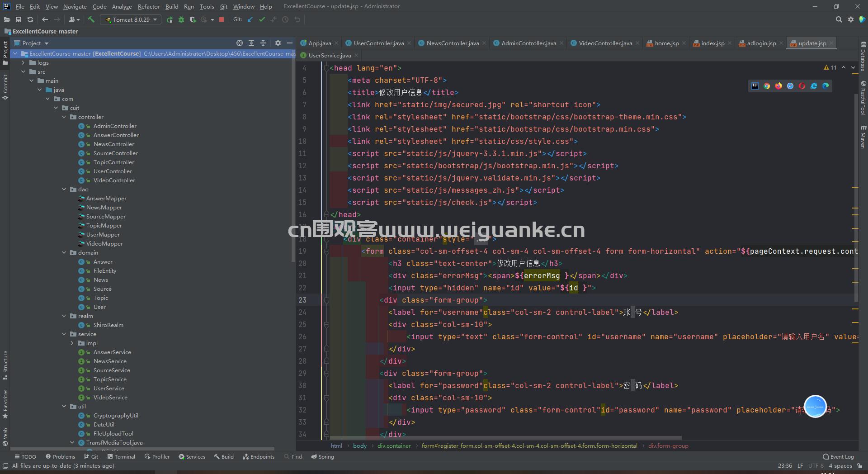Run the application with the green arrow
The image size is (868, 474).
click(x=170, y=19)
